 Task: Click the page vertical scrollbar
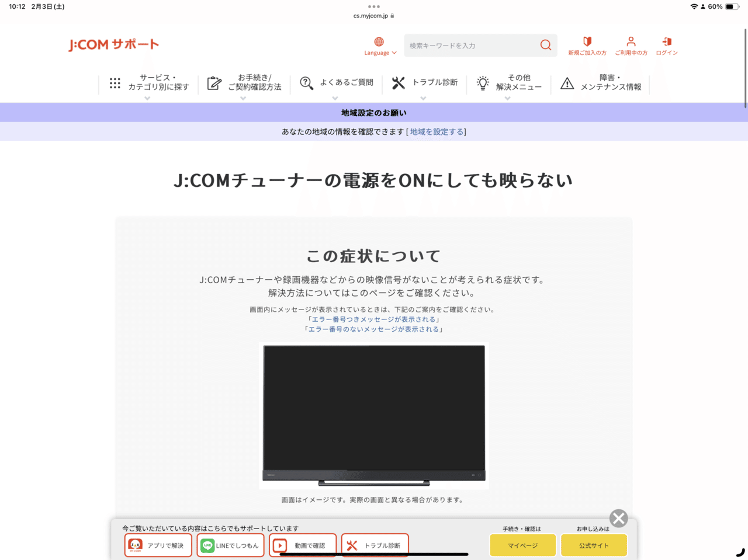coord(746,68)
